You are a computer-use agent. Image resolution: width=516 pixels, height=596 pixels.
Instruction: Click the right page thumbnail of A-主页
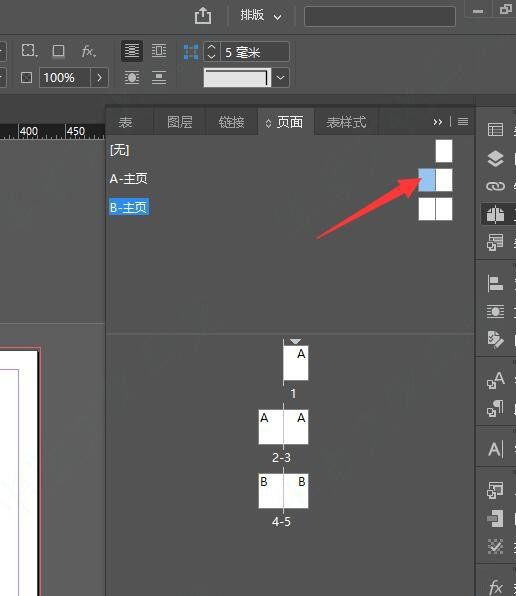pyautogui.click(x=444, y=180)
